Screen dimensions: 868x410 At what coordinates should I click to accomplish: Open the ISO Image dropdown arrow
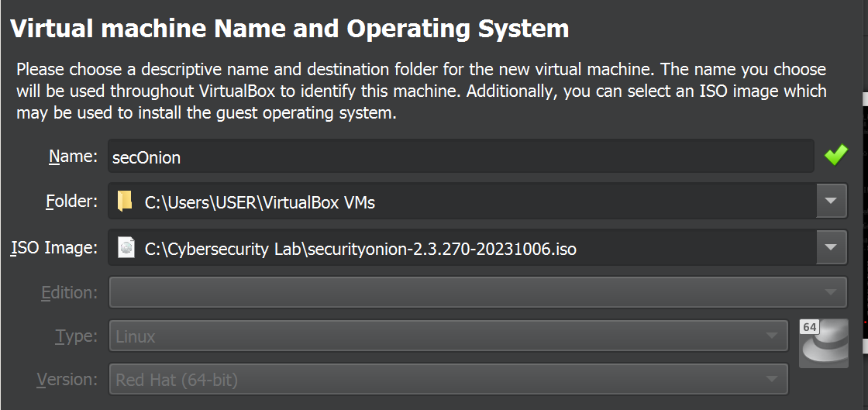point(831,248)
